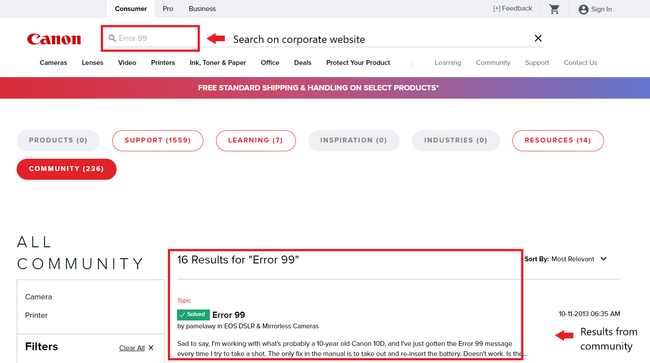
Task: Open the Cameras menu
Action: (x=53, y=63)
